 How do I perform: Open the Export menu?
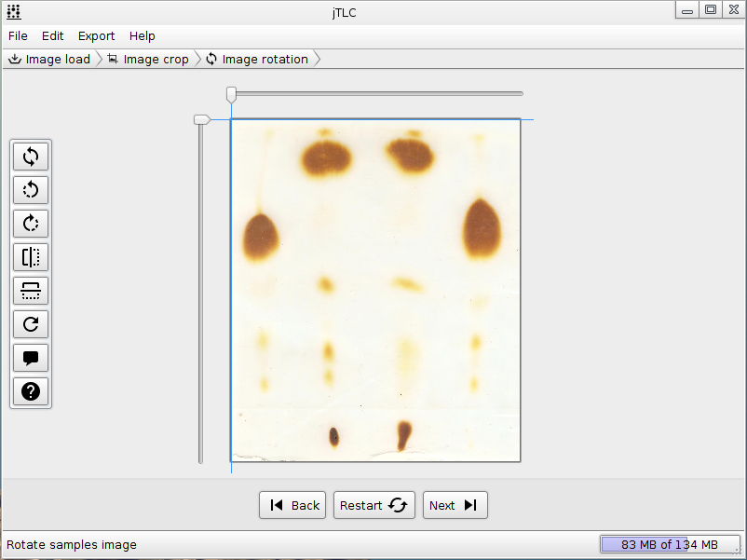pos(96,36)
